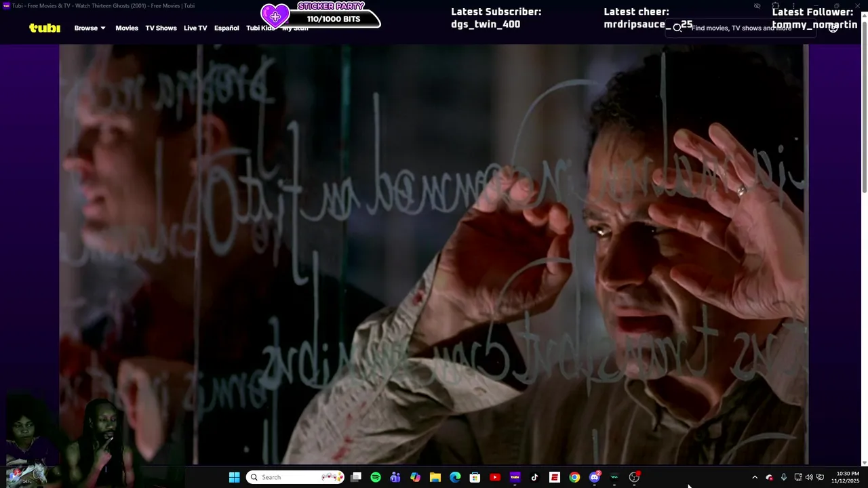Screen dimensions: 868x488
Task: Open the ESPN app from the taskbar
Action: [x=555, y=477]
